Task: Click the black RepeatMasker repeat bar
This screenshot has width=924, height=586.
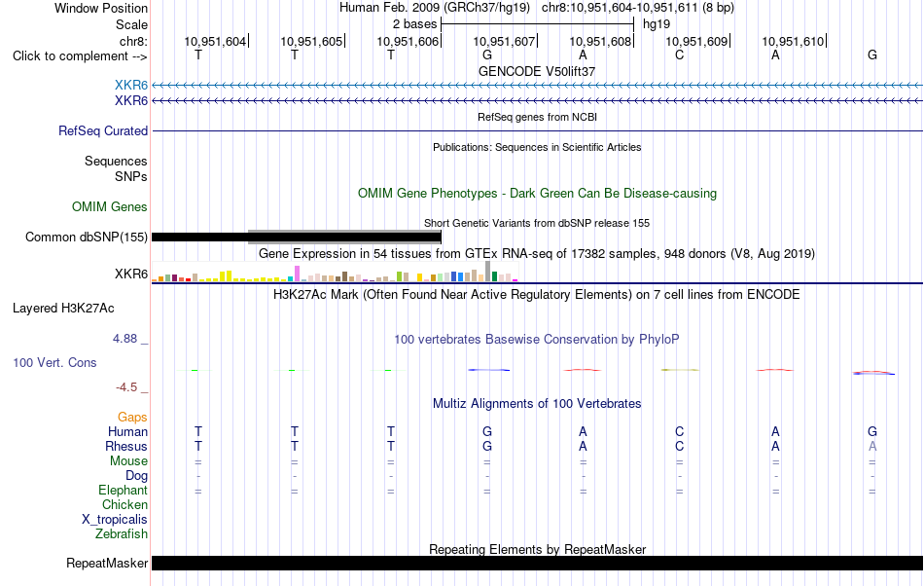Action: click(x=537, y=563)
